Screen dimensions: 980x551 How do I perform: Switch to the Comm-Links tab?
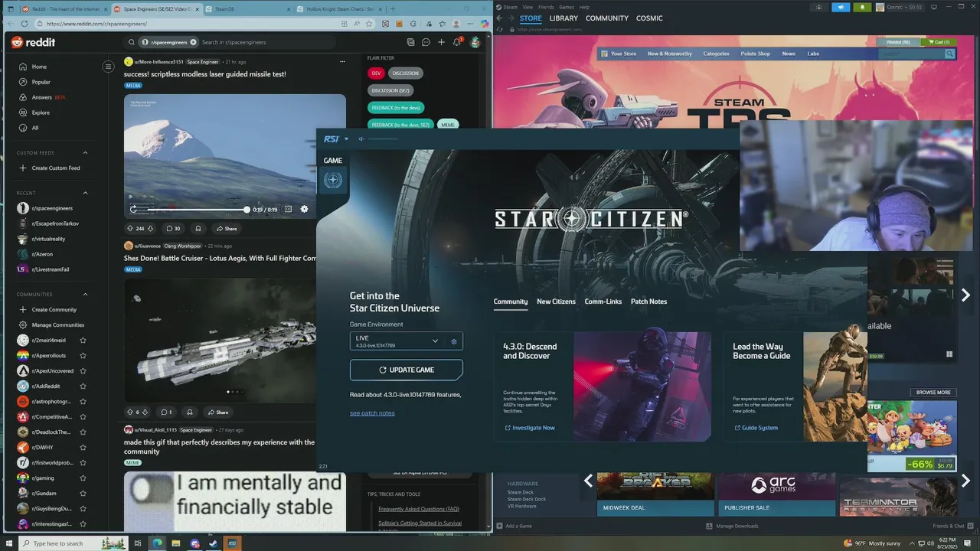(x=603, y=302)
